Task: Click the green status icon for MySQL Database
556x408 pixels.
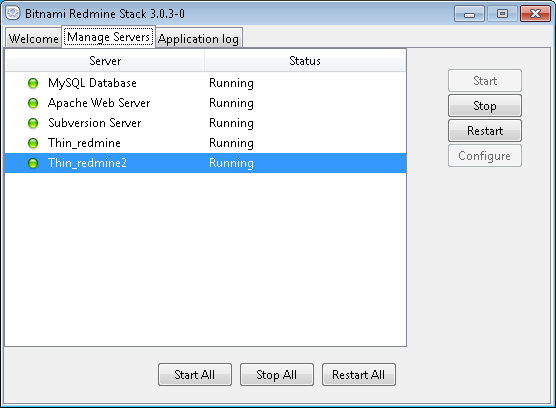Action: click(x=33, y=83)
